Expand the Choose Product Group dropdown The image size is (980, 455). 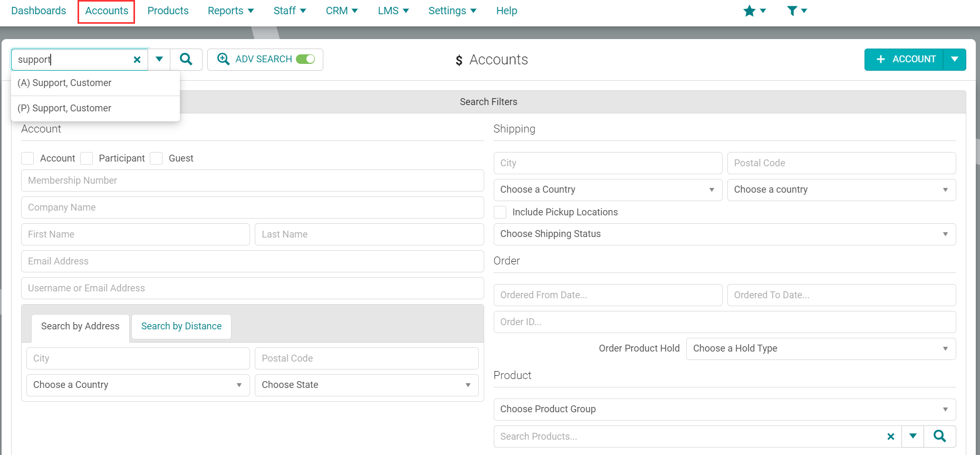tap(725, 410)
